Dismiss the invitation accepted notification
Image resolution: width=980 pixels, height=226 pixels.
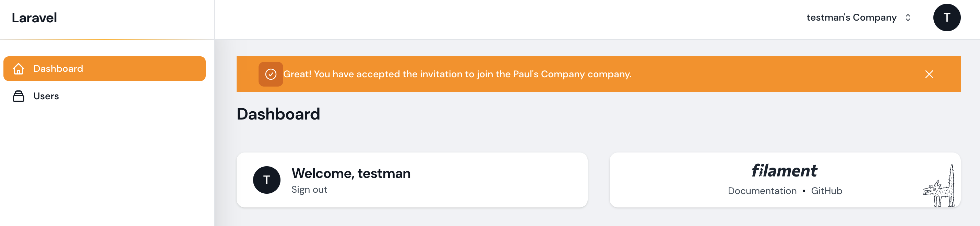pos(929,74)
